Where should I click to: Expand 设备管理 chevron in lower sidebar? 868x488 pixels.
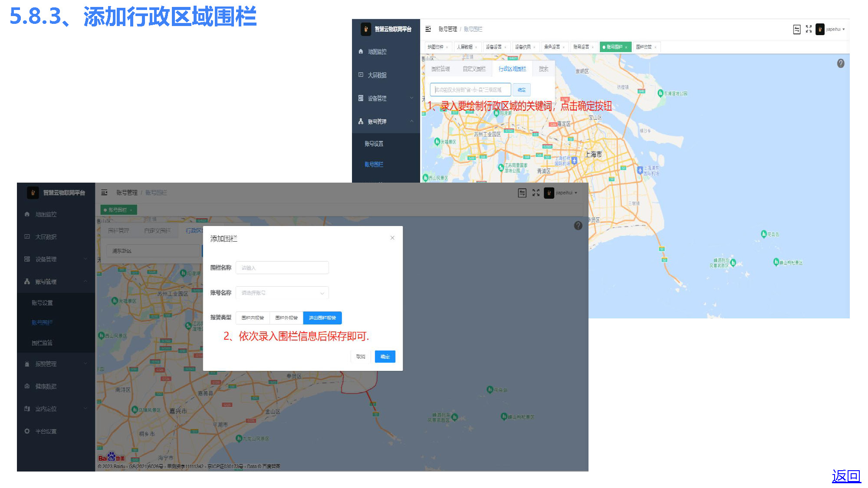tap(85, 259)
